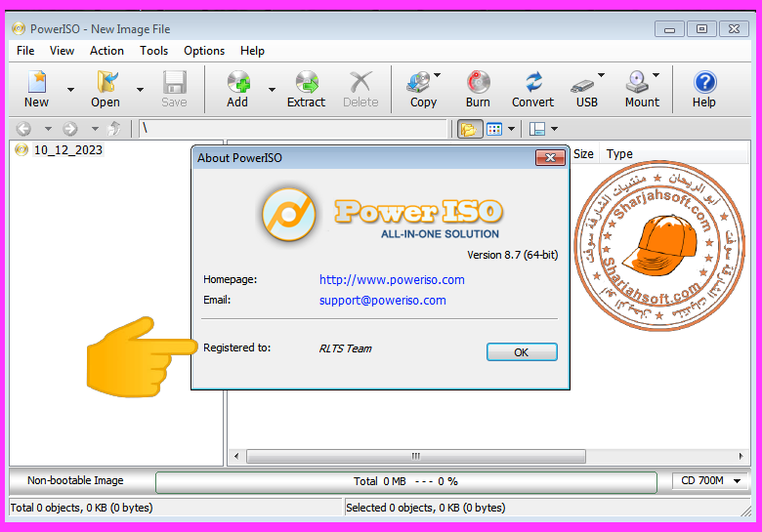762x532 pixels.
Task: Click the Extract toolbar icon
Action: click(307, 82)
